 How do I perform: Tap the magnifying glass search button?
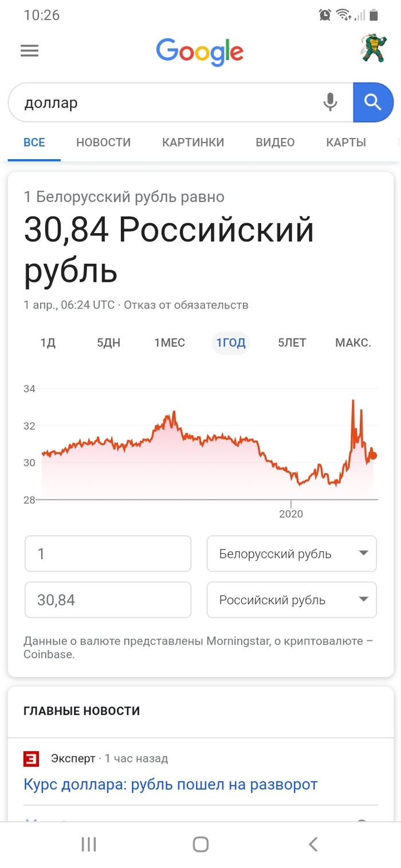pyautogui.click(x=373, y=102)
